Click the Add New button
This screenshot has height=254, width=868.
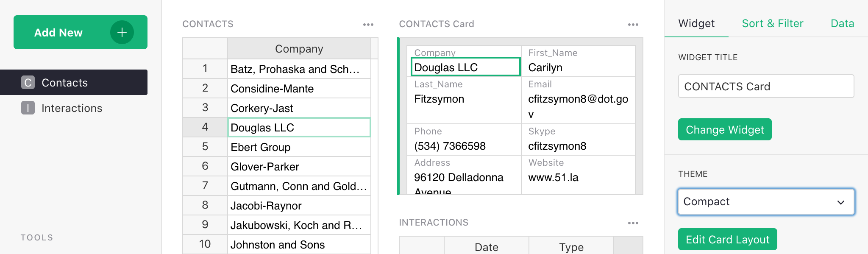pos(58,32)
